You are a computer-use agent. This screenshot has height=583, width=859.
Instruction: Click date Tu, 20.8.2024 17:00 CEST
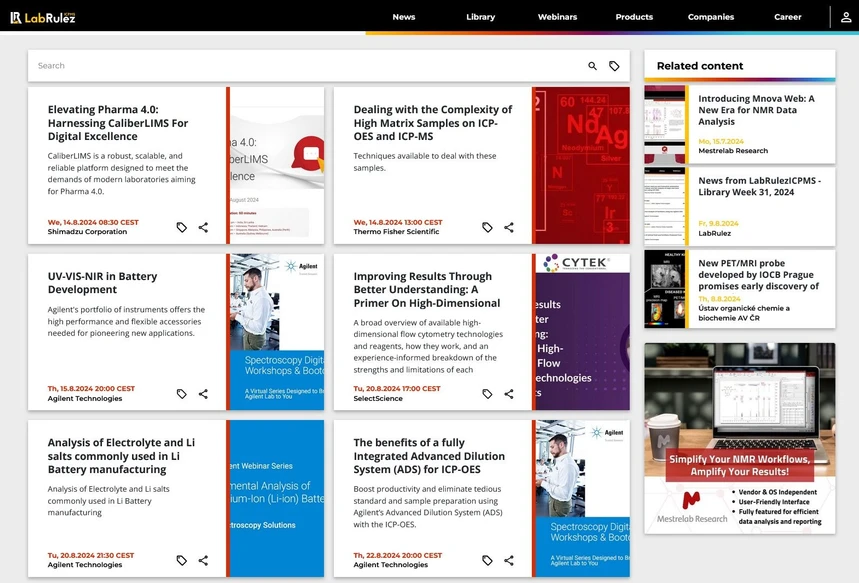(x=397, y=388)
